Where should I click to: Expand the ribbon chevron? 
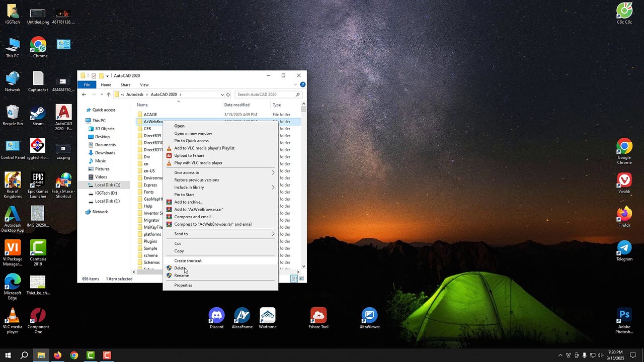tap(295, 84)
